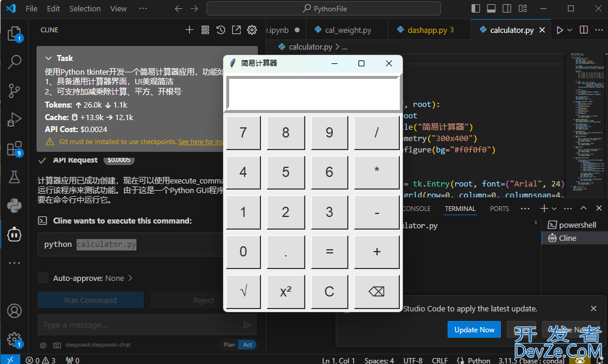
Task: Switch to the PORTS panel tab
Action: tap(499, 209)
